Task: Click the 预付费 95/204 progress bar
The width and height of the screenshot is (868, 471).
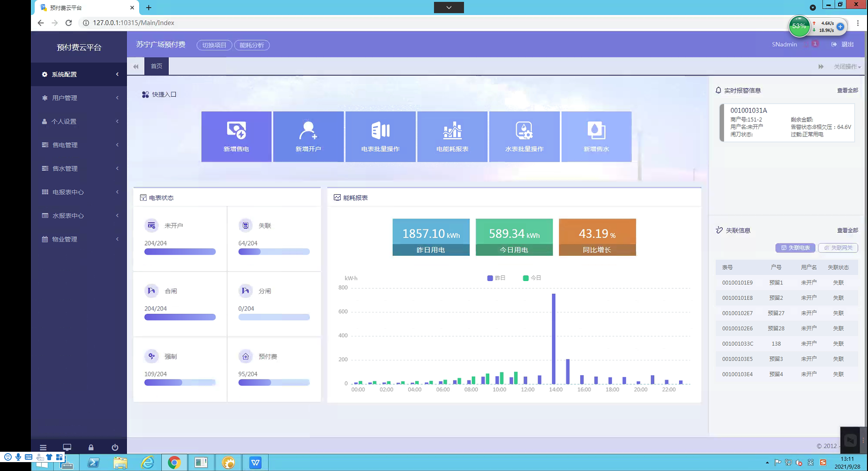Action: tap(274, 382)
